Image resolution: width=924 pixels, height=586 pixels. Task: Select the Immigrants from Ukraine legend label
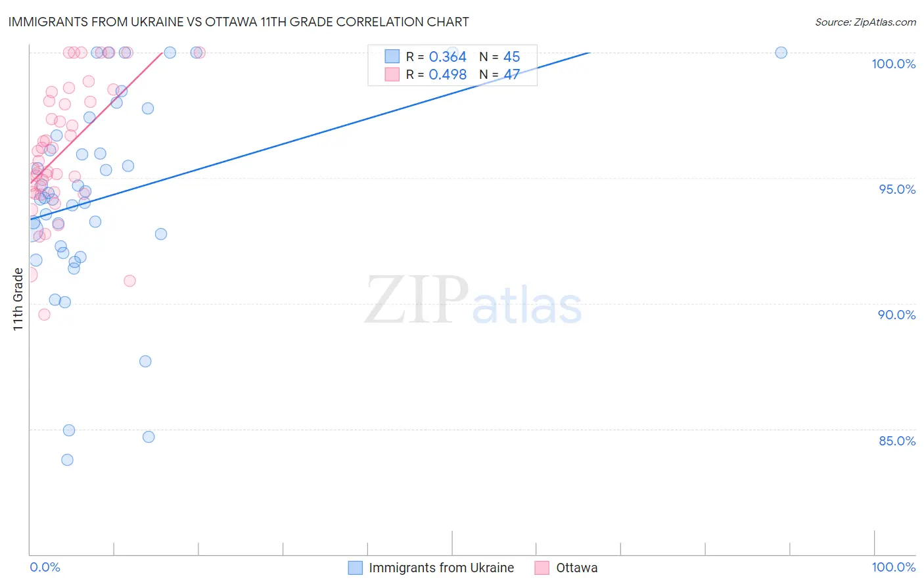click(x=442, y=568)
